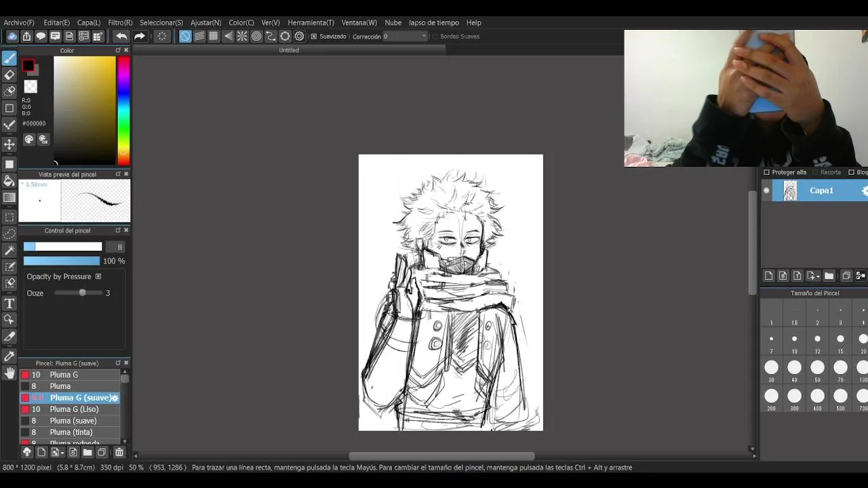This screenshot has width=868, height=488.
Task: Enable Proteger alfa checkbox
Action: [x=766, y=172]
